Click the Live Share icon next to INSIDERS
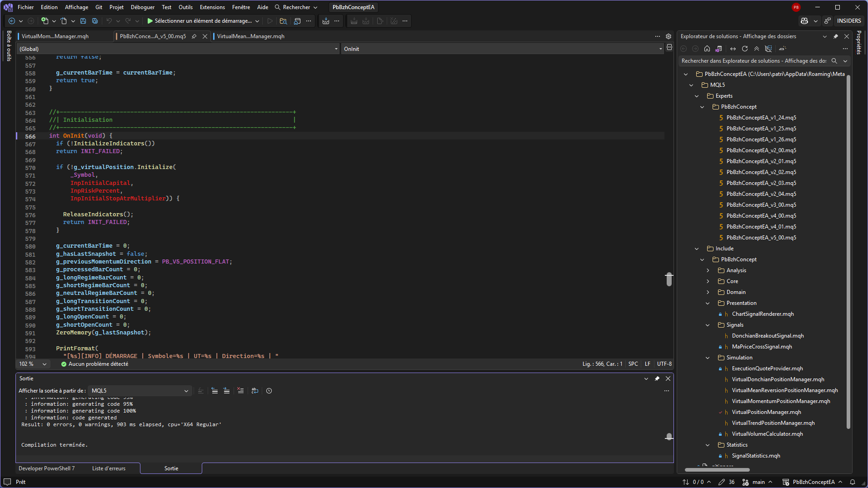 828,21
